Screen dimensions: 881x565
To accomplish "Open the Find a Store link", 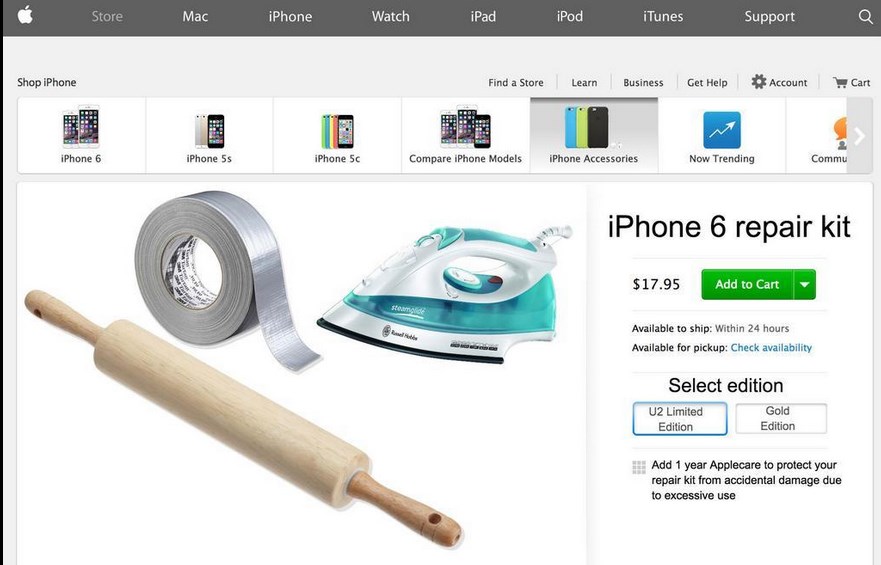I will [516, 83].
